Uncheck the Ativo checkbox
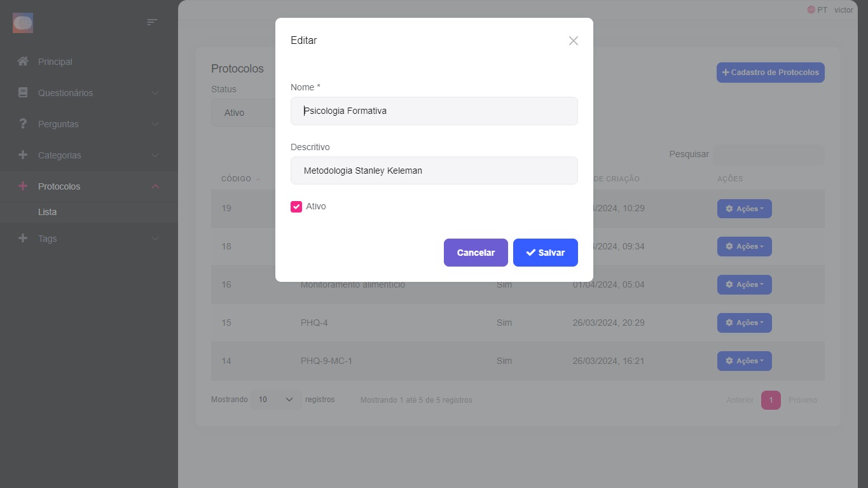868x488 pixels. tap(296, 207)
